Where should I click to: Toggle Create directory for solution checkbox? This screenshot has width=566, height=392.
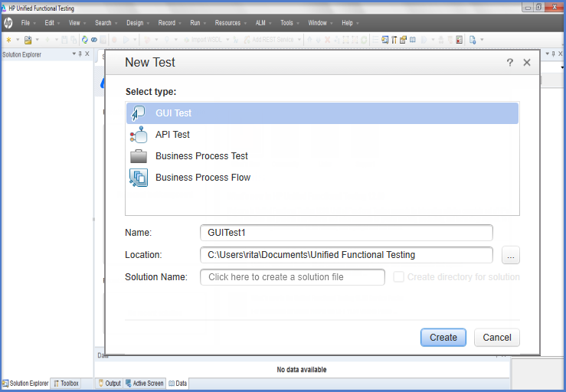[x=398, y=277]
